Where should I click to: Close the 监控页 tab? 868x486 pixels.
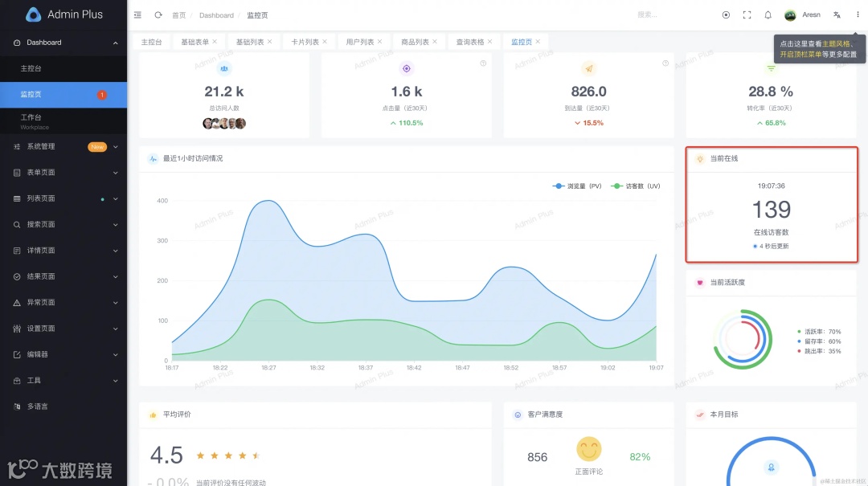tap(538, 42)
